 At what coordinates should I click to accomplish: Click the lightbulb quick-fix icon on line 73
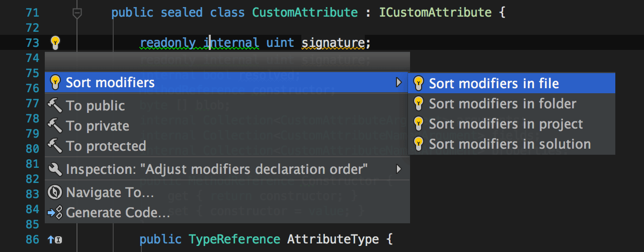(x=55, y=43)
